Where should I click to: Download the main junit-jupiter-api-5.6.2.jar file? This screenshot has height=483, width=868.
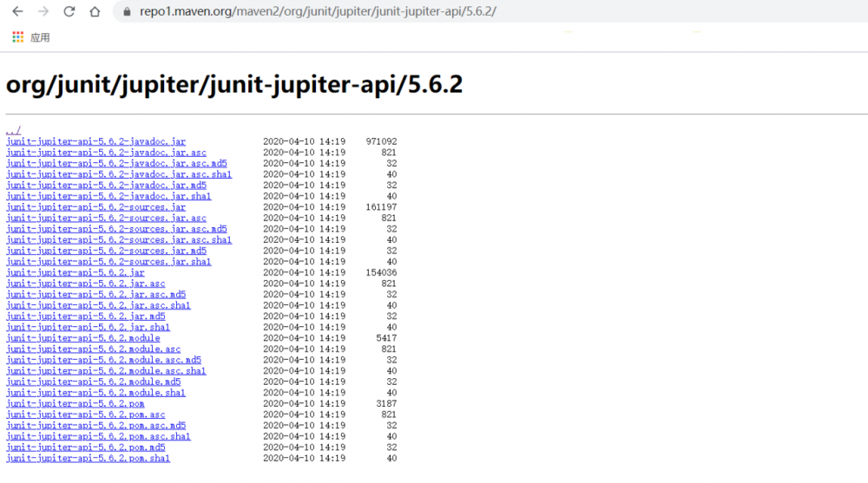click(76, 273)
